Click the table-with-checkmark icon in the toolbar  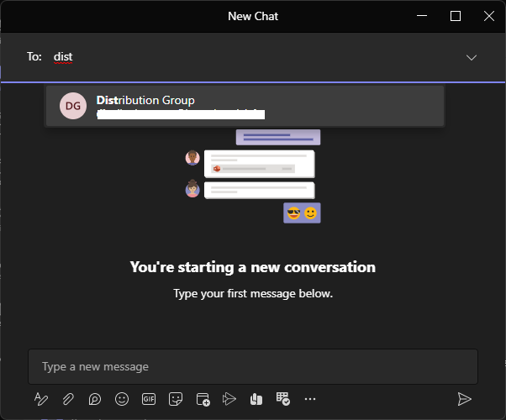click(283, 398)
